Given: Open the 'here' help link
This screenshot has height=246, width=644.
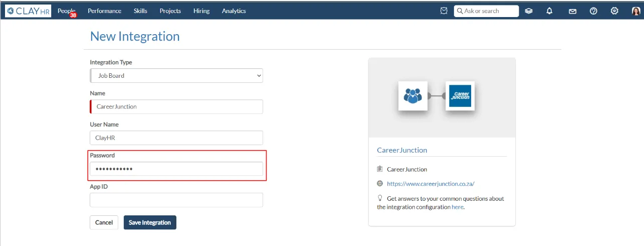Looking at the screenshot, I should (458, 207).
